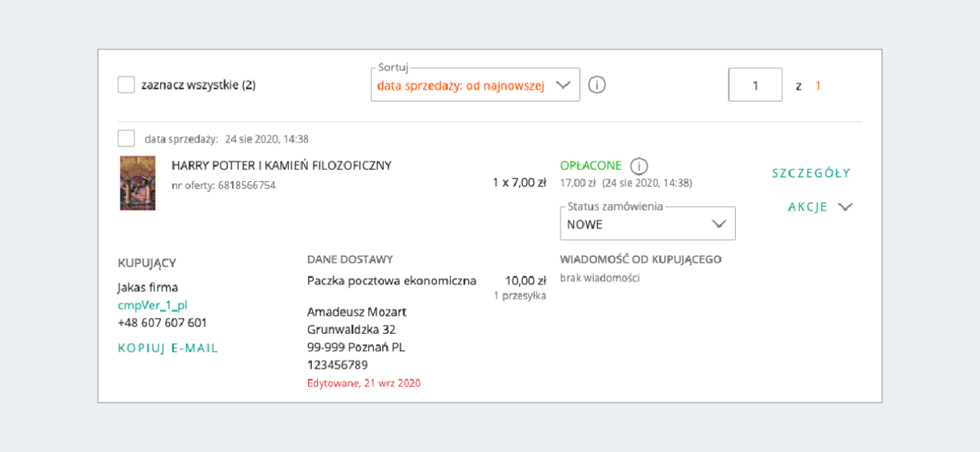Click the total pages number link
The image size is (980, 452).
818,86
